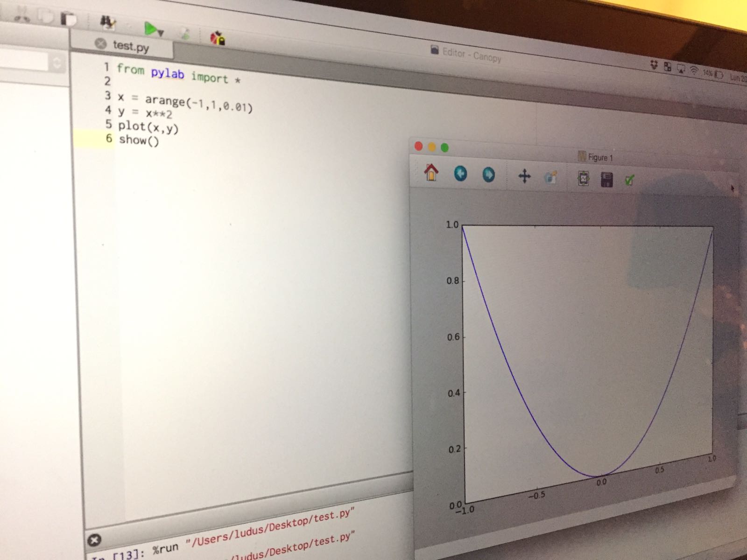Open the run options dropdown arrow
Image resolution: width=747 pixels, height=560 pixels.
(x=161, y=33)
